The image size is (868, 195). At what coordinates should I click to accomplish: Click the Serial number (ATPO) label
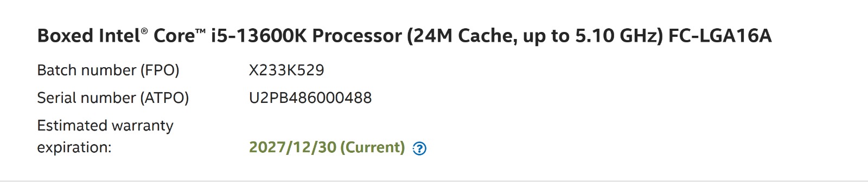coord(113,98)
